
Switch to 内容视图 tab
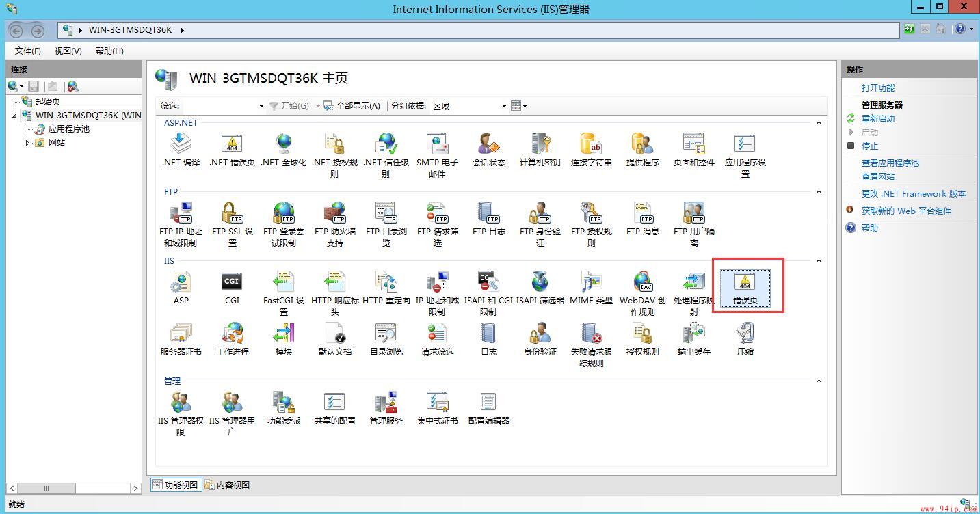tap(227, 485)
